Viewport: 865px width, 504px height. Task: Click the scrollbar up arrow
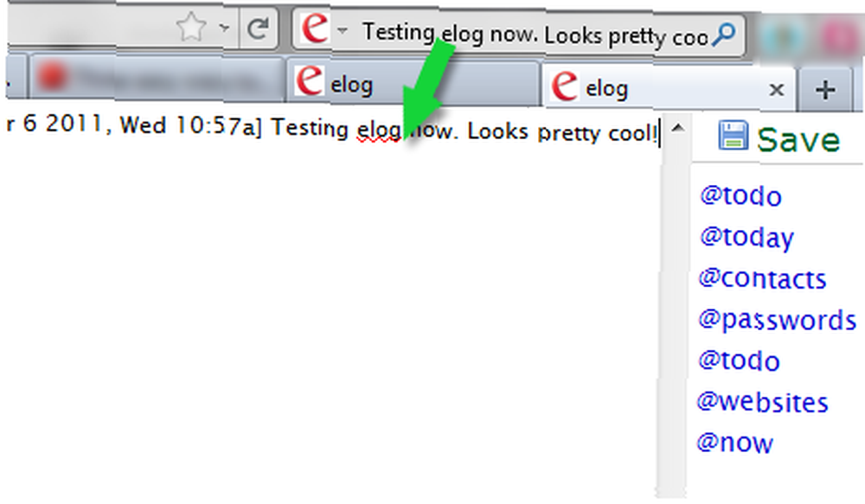tap(677, 129)
